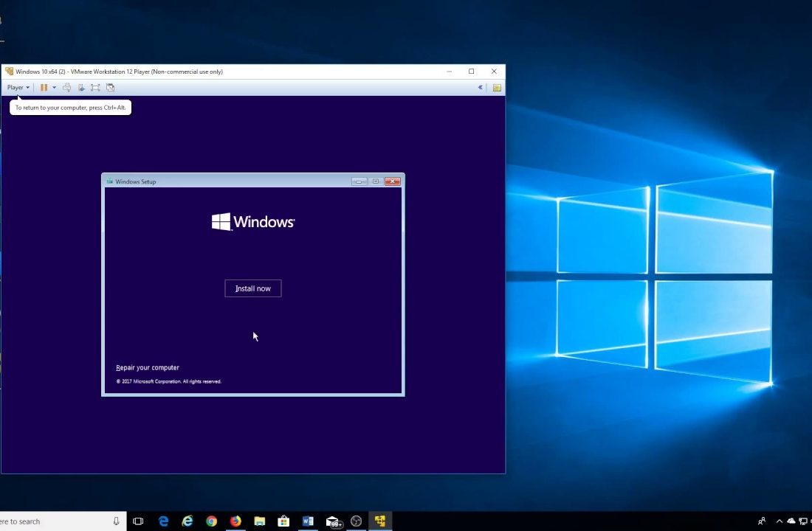
Task: Close the Windows Setup dialog
Action: (393, 181)
